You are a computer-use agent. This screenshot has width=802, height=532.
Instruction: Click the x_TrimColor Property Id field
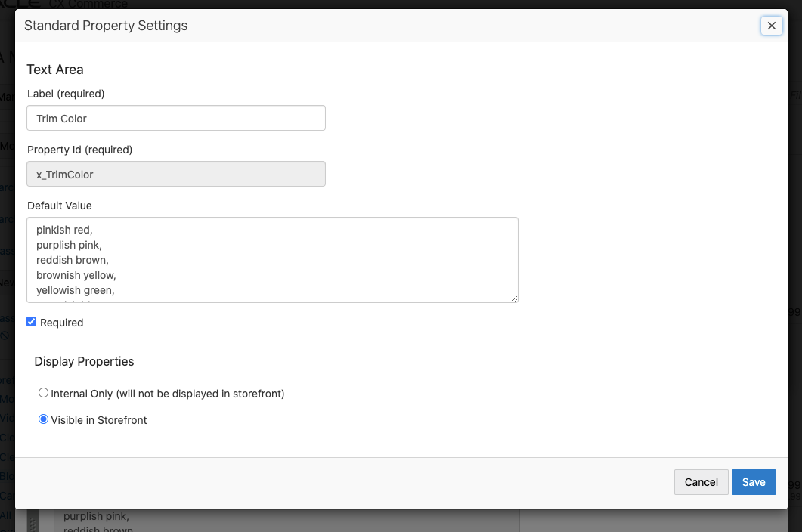pyautogui.click(x=175, y=175)
